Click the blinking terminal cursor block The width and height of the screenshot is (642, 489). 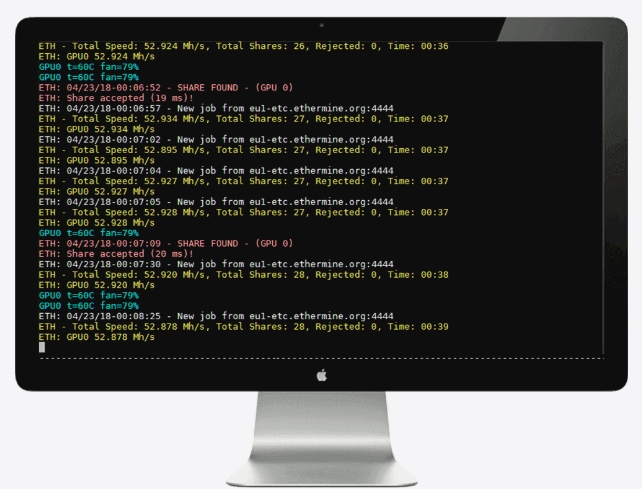42,347
